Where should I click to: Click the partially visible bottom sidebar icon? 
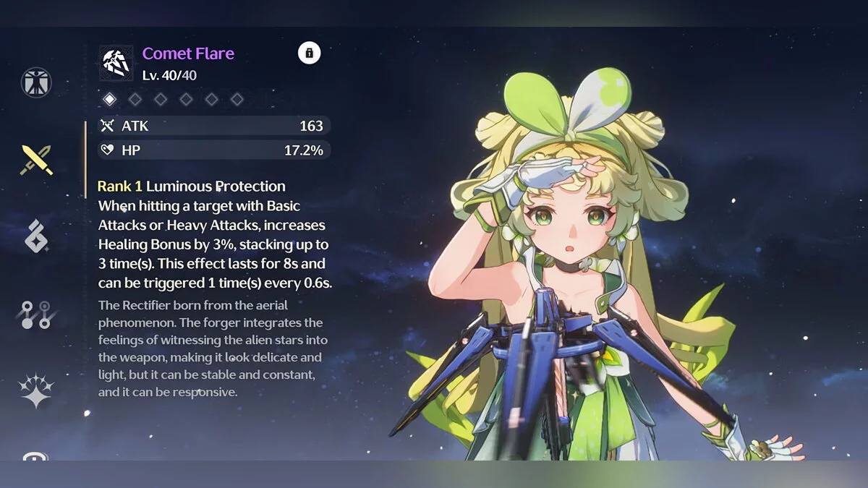pos(36,455)
